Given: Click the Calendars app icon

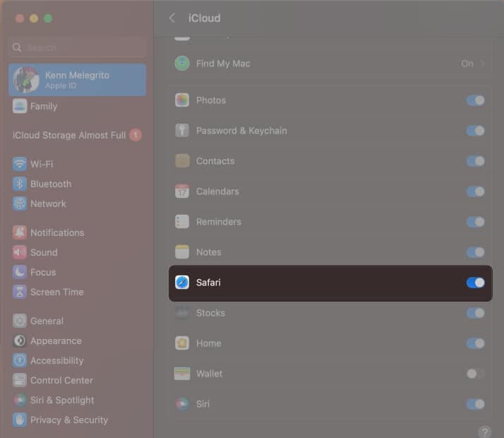Looking at the screenshot, I should [x=182, y=191].
